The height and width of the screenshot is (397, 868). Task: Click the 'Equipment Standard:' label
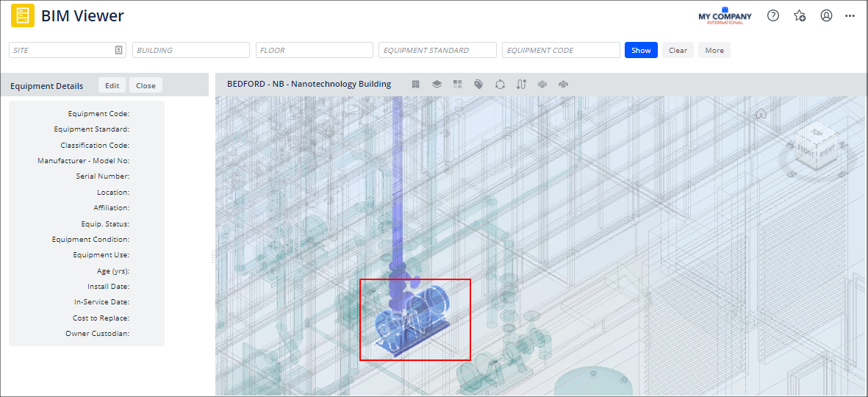[91, 129]
